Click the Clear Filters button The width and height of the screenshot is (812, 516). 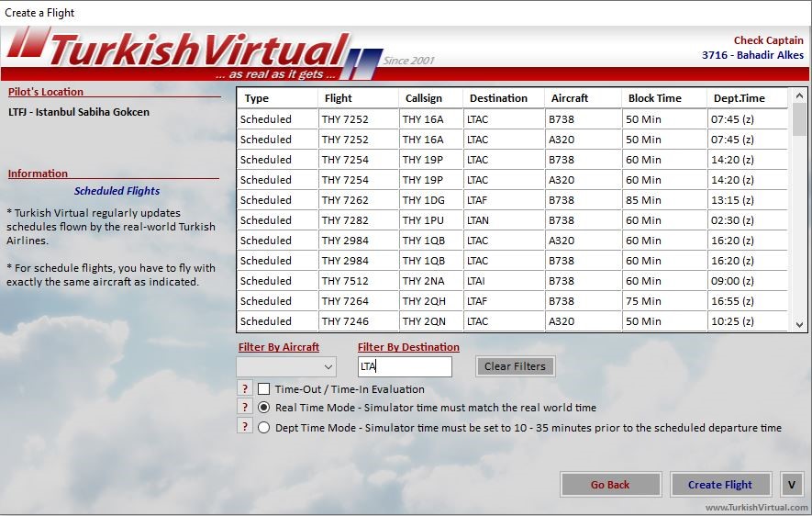[x=516, y=366]
